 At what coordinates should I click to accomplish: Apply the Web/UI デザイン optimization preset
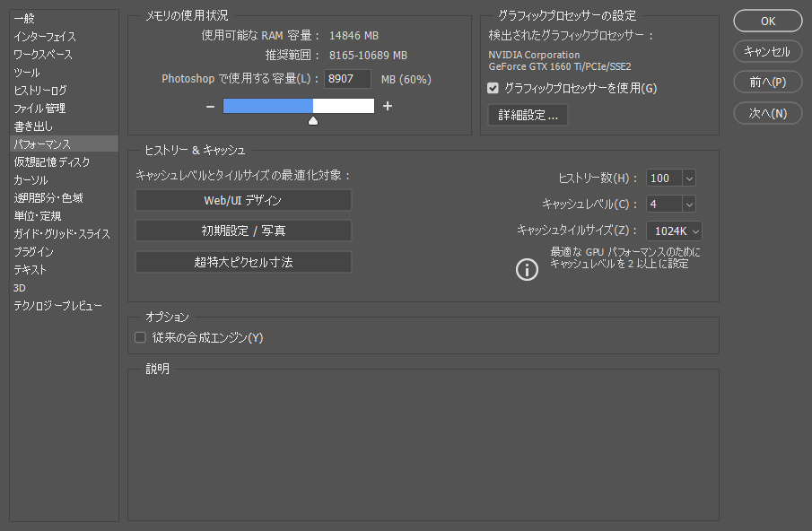tap(243, 200)
